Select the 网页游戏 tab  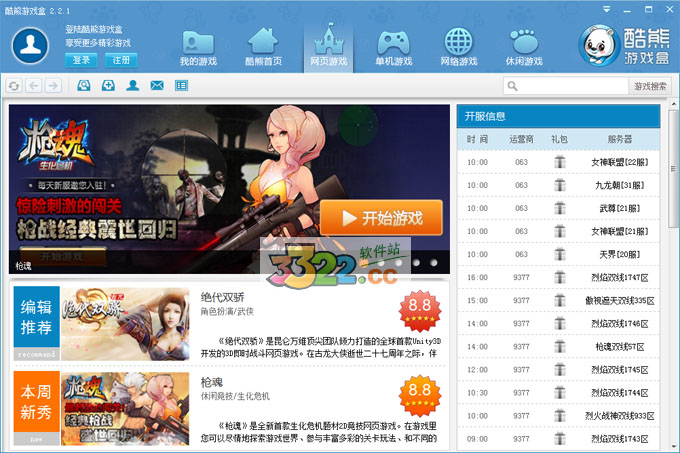point(329,47)
